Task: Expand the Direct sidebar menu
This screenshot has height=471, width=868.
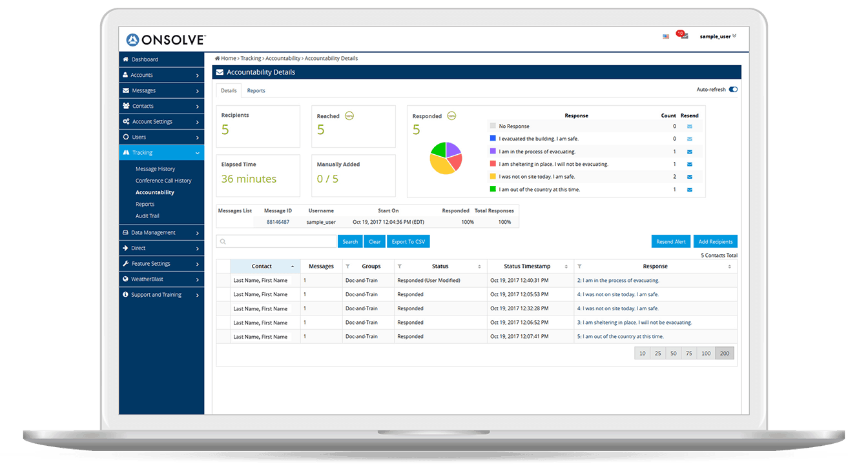Action: coord(161,248)
